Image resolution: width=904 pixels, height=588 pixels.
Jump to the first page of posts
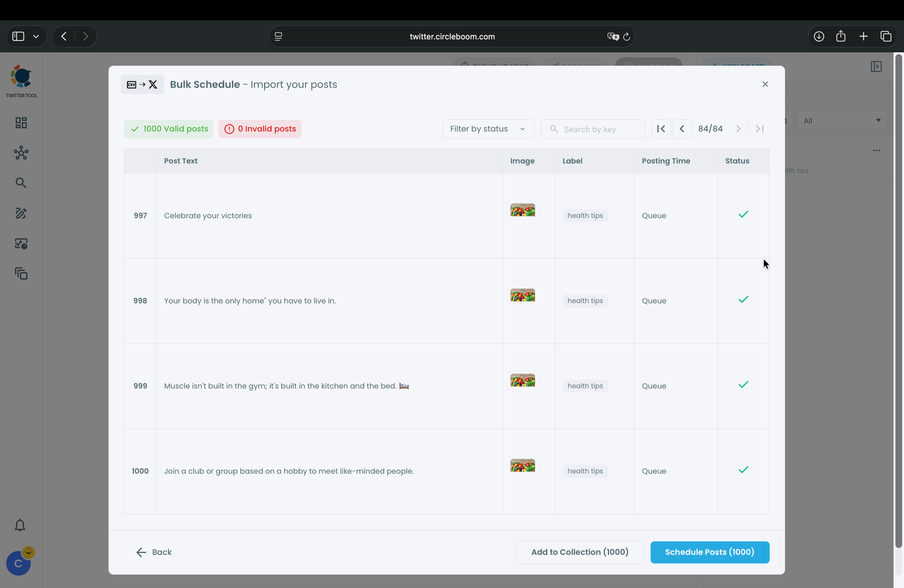click(661, 129)
